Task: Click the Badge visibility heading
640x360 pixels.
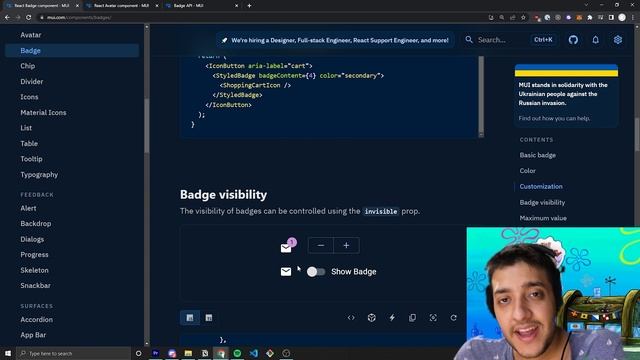Action: [x=223, y=195]
